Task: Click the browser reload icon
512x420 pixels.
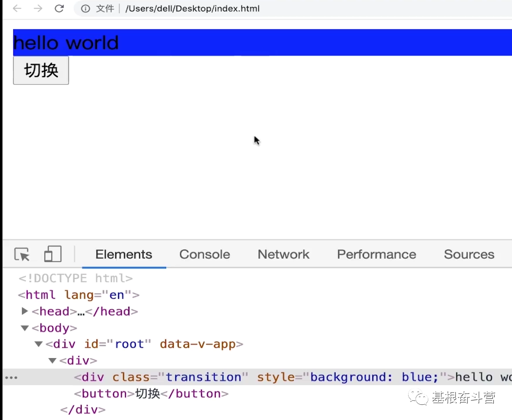Action: [x=59, y=8]
